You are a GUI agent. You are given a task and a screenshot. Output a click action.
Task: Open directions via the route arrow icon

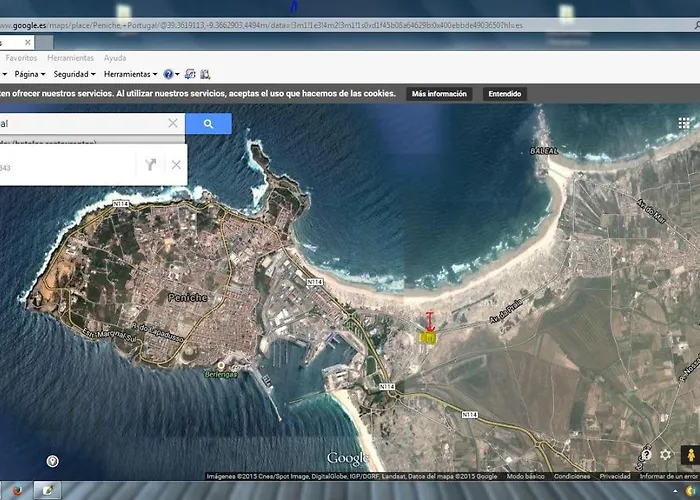point(150,164)
